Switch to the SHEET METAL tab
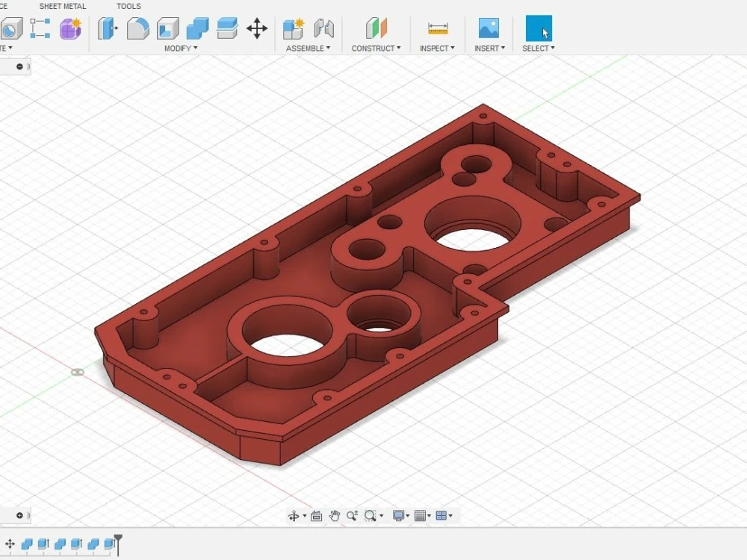The width and height of the screenshot is (747, 560). [63, 6]
